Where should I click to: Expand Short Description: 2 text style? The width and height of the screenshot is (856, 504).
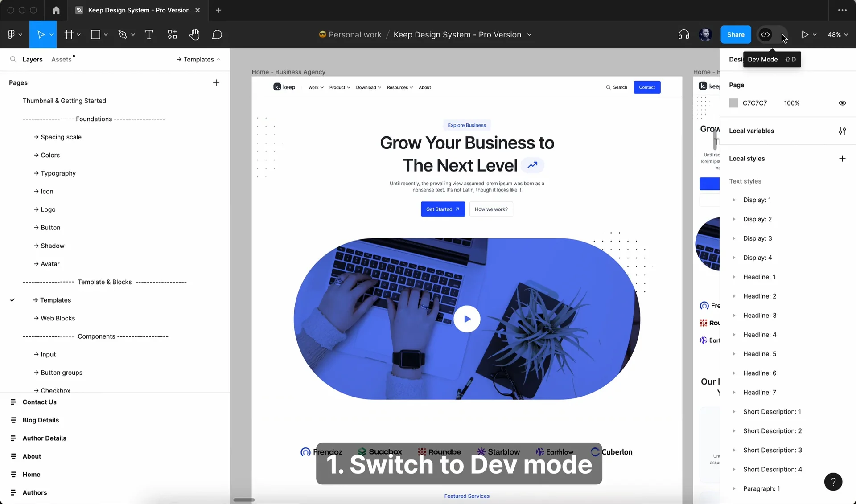click(x=734, y=430)
